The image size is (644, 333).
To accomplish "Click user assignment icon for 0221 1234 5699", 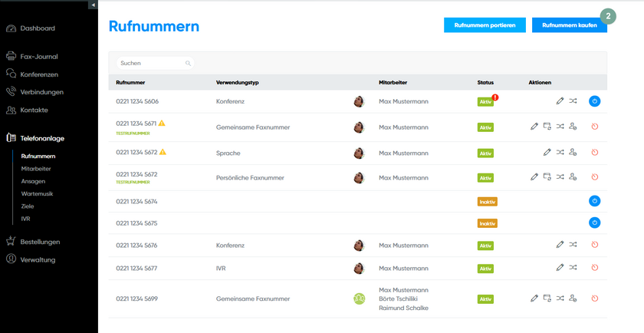I will click(x=573, y=298).
